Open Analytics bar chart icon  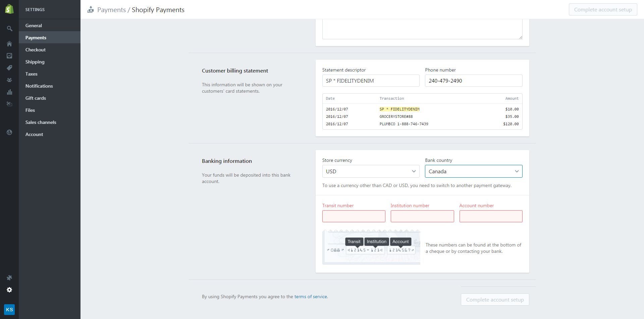(9, 92)
